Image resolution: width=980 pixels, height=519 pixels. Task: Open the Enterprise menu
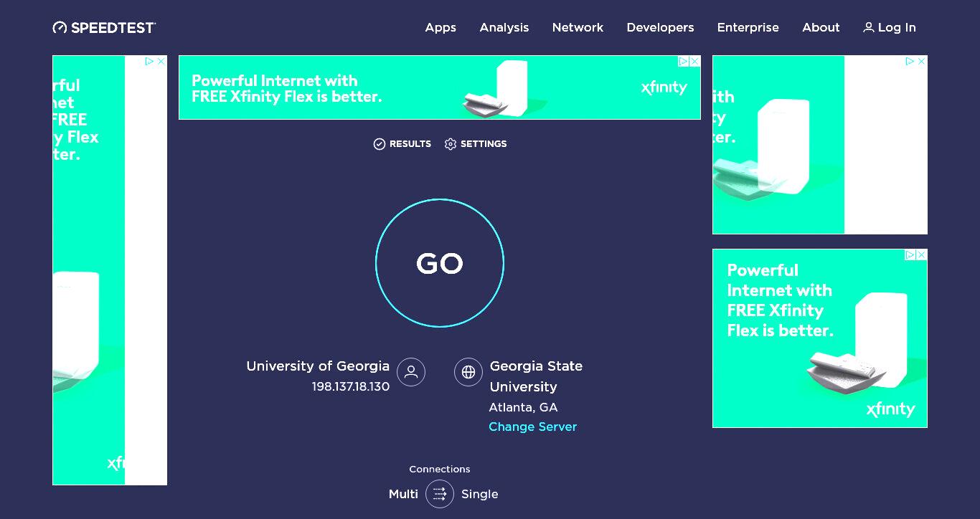pos(748,27)
